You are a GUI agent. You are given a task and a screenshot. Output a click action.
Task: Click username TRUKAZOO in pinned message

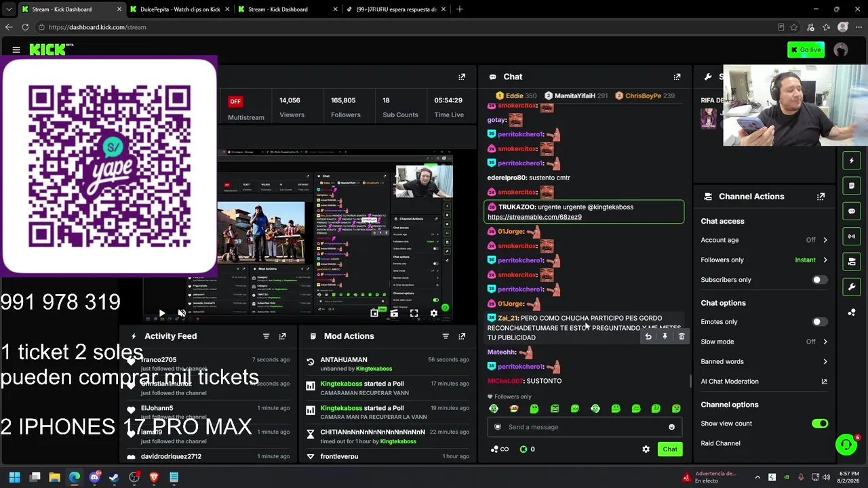pyautogui.click(x=517, y=207)
